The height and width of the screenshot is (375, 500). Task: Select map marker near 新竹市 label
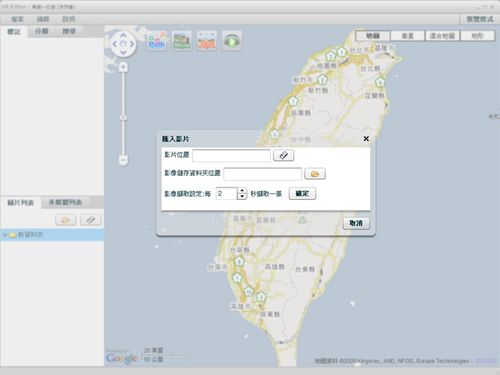(x=322, y=79)
